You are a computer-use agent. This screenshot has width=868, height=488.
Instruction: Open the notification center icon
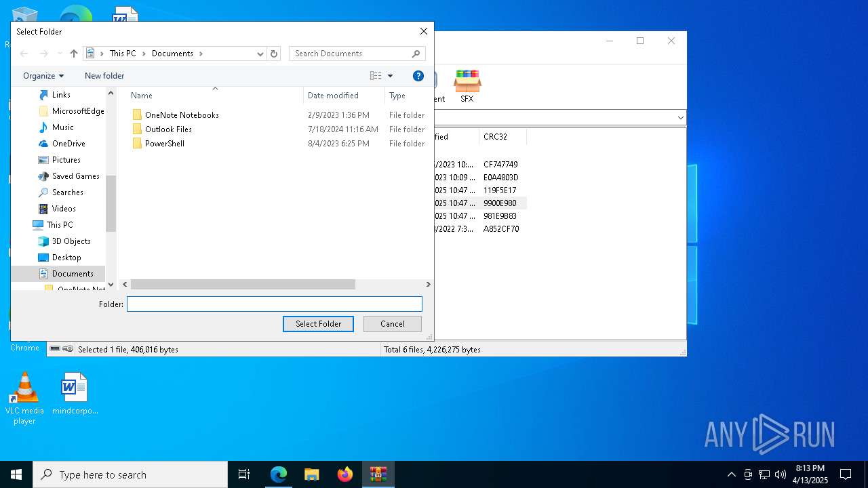pos(846,474)
